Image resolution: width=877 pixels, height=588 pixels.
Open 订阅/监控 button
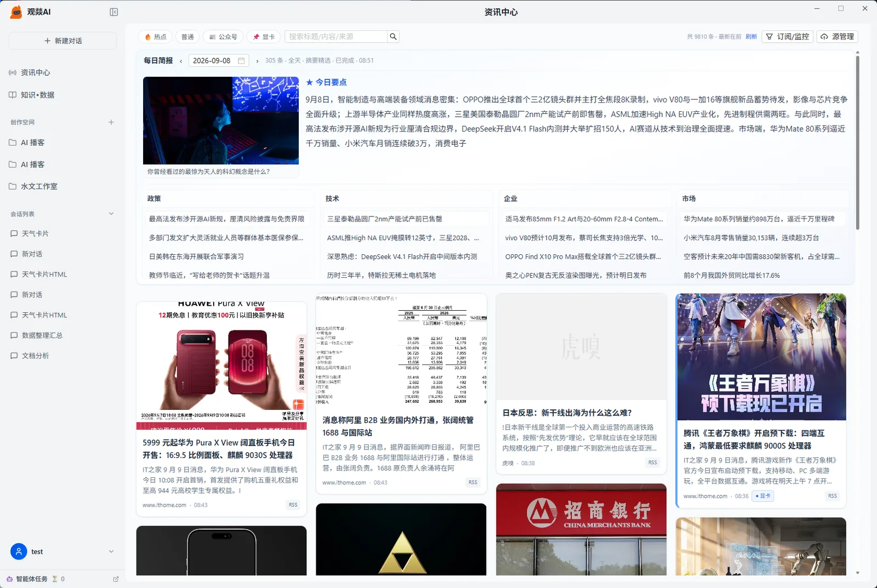point(787,37)
